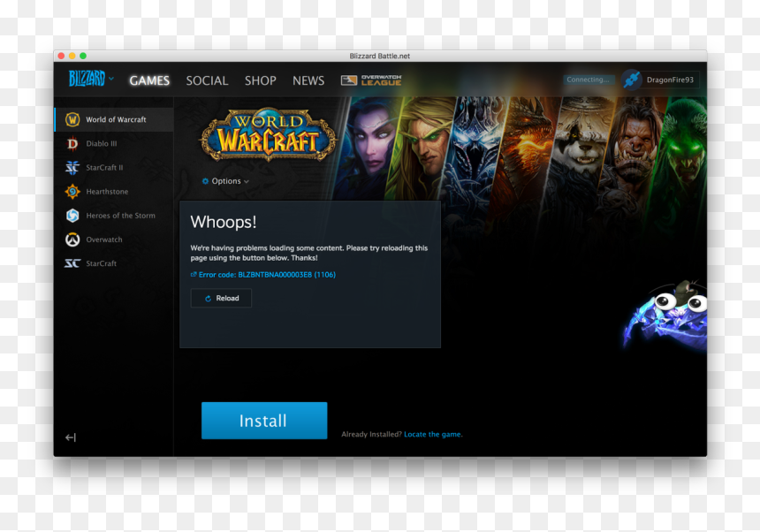The image size is (760, 532).
Task: Open the Overwatch League tab
Action: click(371, 80)
